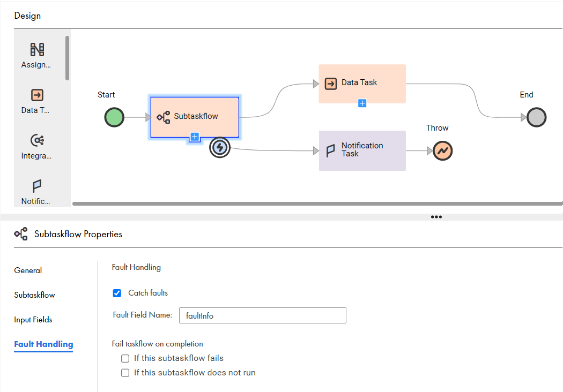Select the Subtaskflow step on canvas
The height and width of the screenshot is (392, 563).
(195, 117)
